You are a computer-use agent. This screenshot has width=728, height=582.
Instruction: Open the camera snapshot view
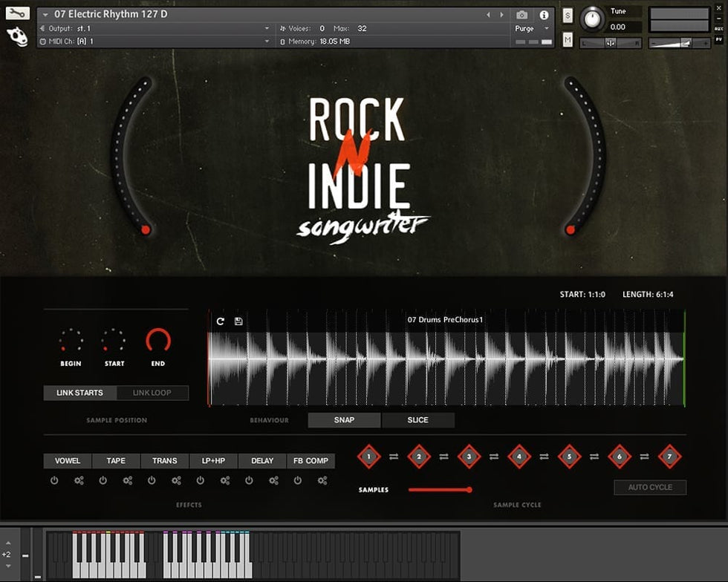(522, 15)
